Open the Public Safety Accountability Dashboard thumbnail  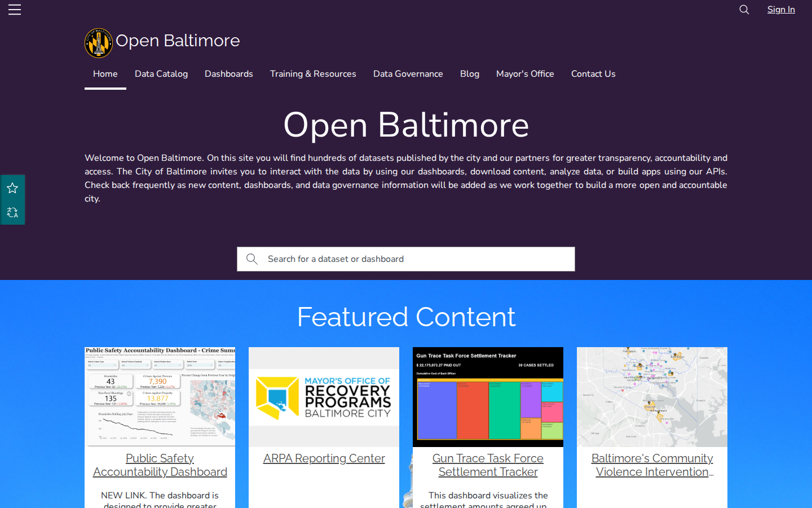[160, 397]
